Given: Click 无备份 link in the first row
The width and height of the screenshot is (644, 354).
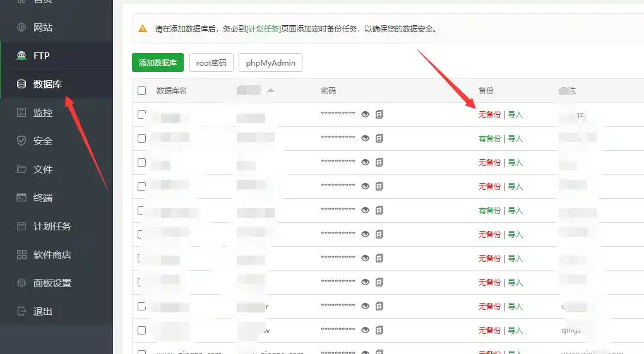Looking at the screenshot, I should [489, 115].
